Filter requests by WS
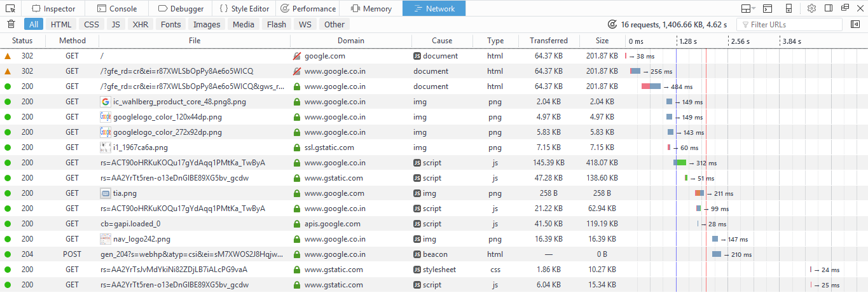 pyautogui.click(x=305, y=24)
